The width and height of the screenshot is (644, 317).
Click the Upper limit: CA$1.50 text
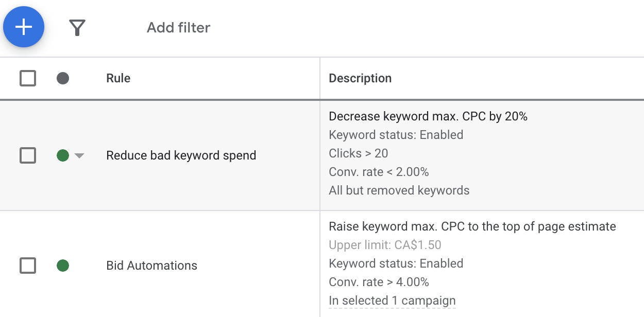click(385, 245)
